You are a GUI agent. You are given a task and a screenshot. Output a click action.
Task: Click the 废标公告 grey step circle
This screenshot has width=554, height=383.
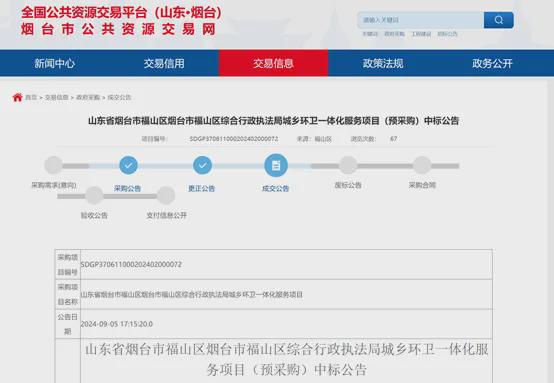click(x=348, y=165)
